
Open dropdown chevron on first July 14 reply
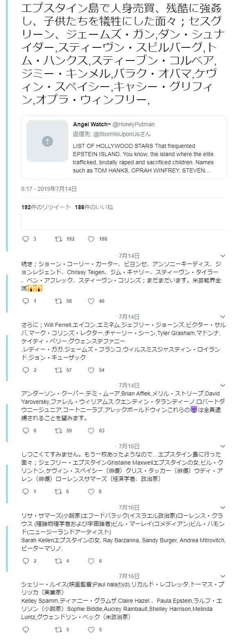(223, 256)
